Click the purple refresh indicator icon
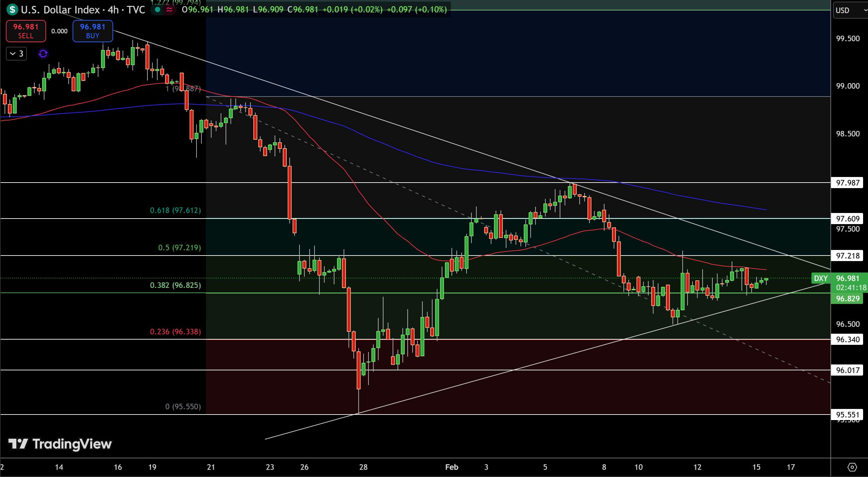868x477 pixels. click(43, 54)
